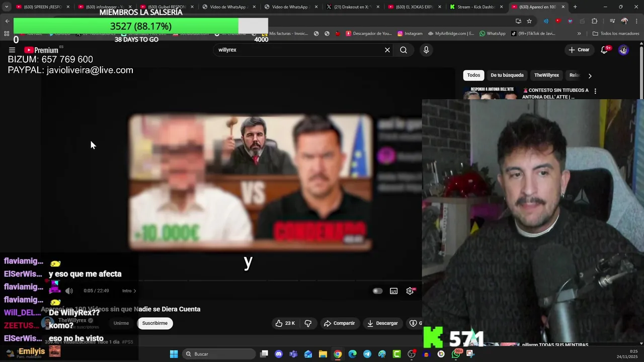Viewport: 644px width, 362px height.
Task: Toggle subtitles in the video player
Action: 394,291
